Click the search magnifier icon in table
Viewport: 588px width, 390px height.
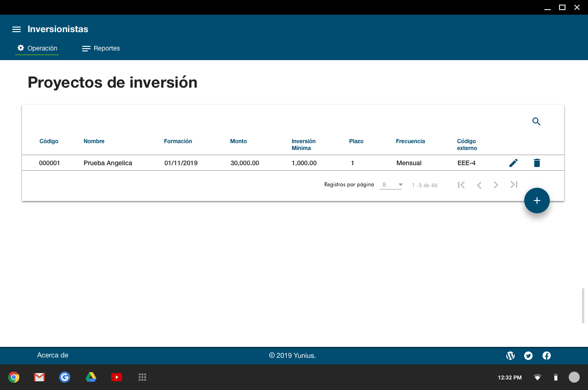point(536,122)
